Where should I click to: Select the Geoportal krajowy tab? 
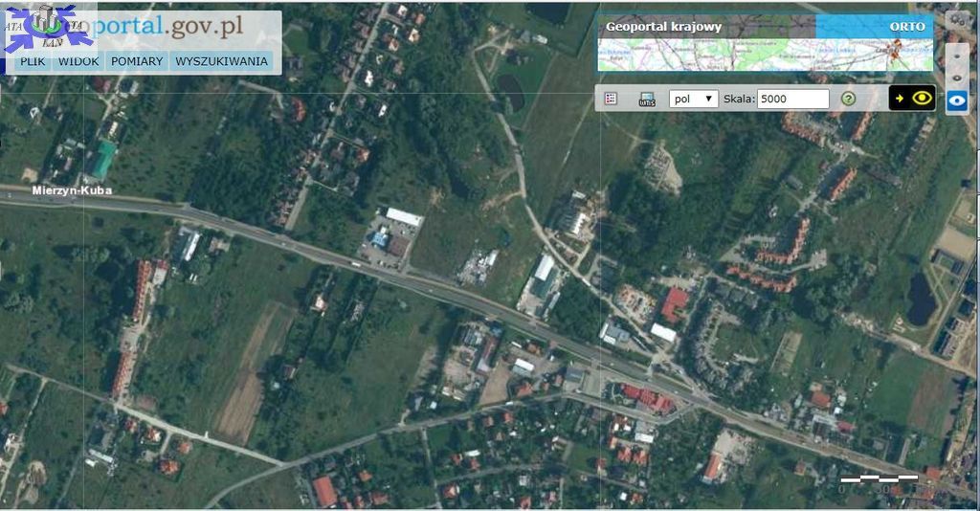[663, 27]
